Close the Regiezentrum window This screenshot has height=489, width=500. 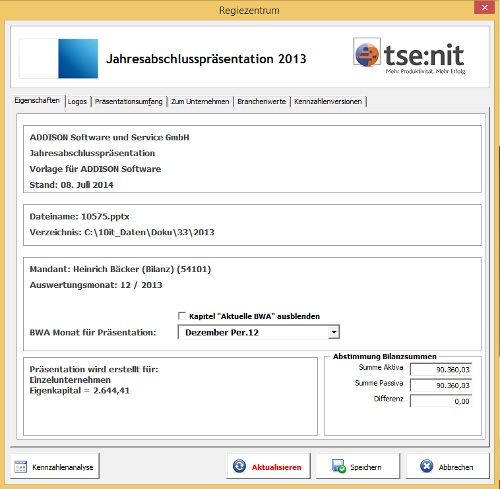click(x=484, y=7)
